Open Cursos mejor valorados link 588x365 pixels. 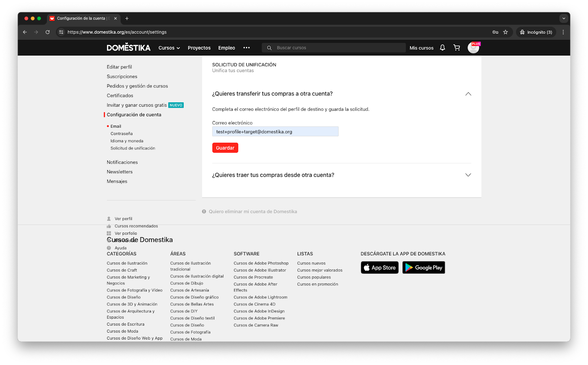click(x=320, y=270)
